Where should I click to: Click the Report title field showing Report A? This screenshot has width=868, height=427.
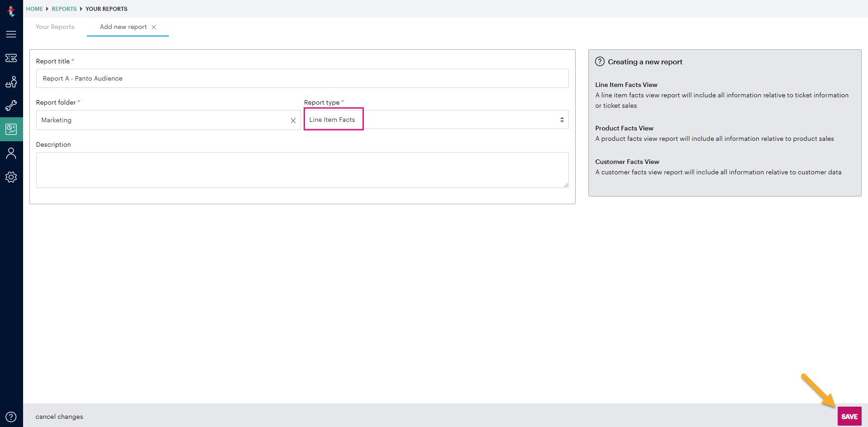click(302, 78)
